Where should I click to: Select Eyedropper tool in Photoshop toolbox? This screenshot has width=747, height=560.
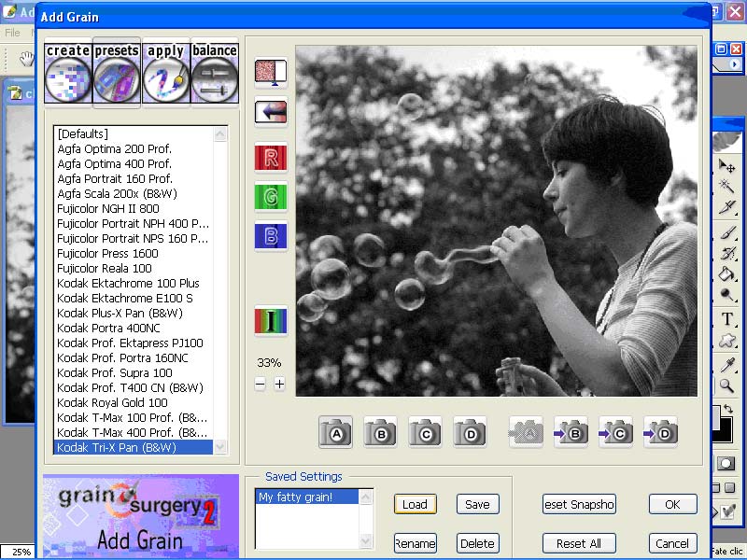727,365
